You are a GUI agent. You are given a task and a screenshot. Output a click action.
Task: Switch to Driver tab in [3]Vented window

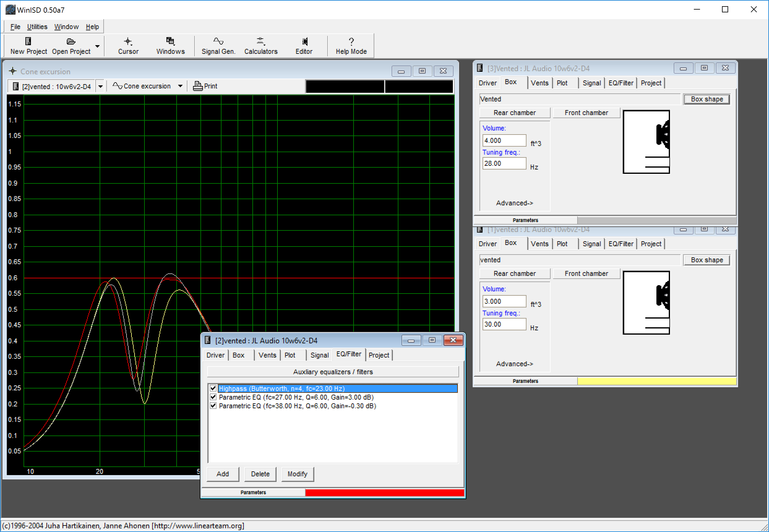coord(487,83)
